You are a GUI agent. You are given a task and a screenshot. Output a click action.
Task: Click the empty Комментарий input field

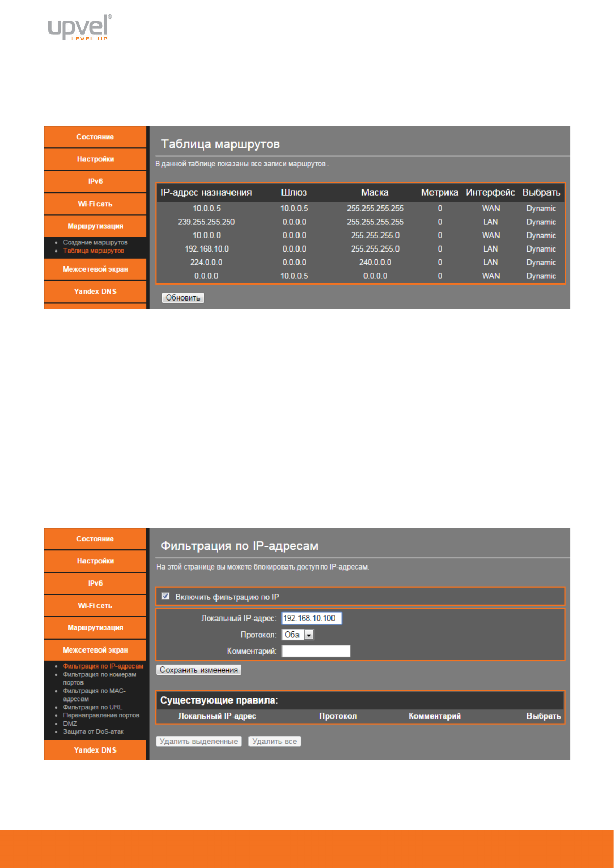316,651
